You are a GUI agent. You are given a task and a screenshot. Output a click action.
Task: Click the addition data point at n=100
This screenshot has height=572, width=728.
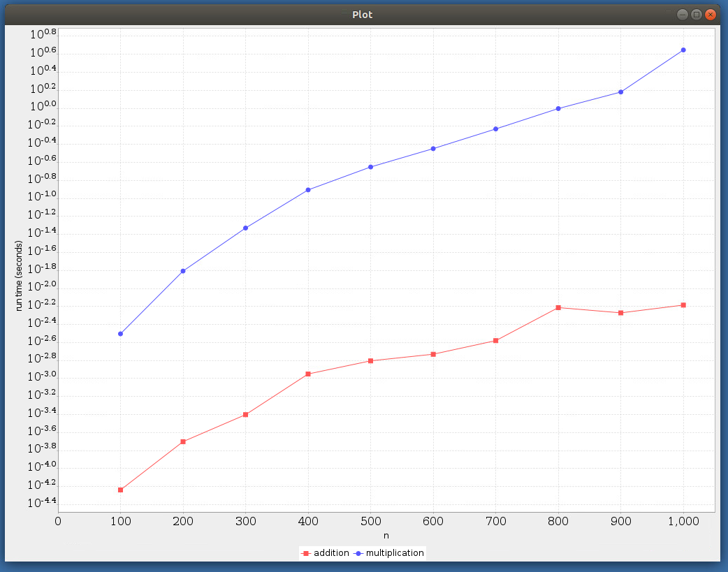(x=121, y=490)
